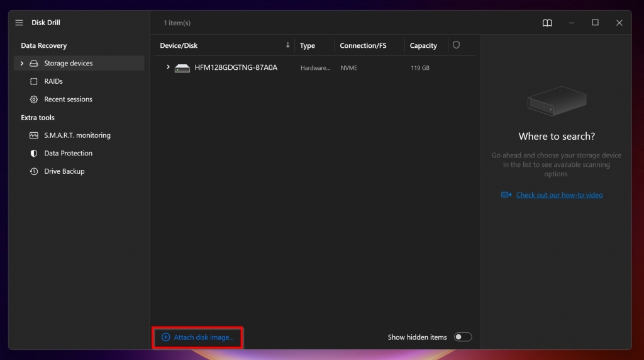644x360 pixels.
Task: Open the Check out our how-to video link
Action: tap(559, 195)
